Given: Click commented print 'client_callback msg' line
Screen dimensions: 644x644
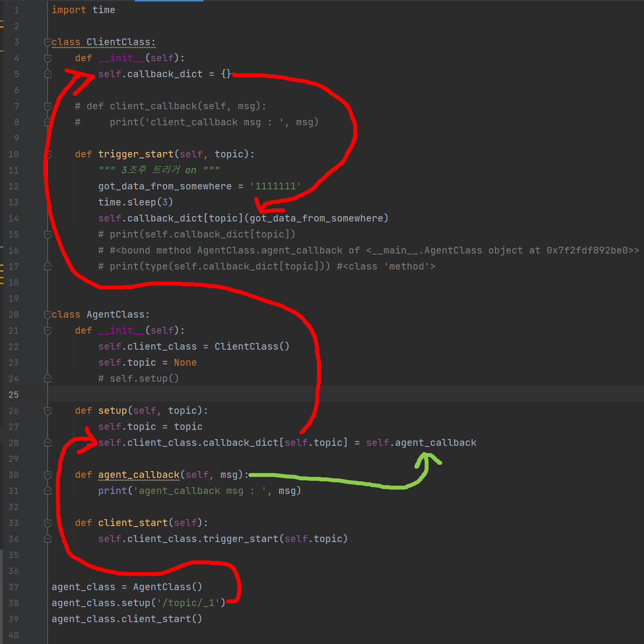Looking at the screenshot, I should coord(197,122).
